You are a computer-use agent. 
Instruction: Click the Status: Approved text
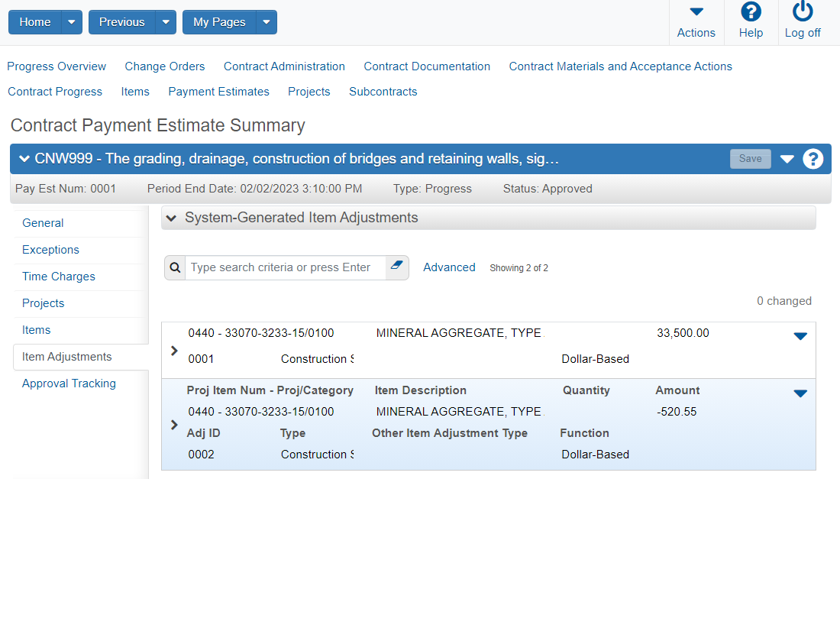[548, 189]
